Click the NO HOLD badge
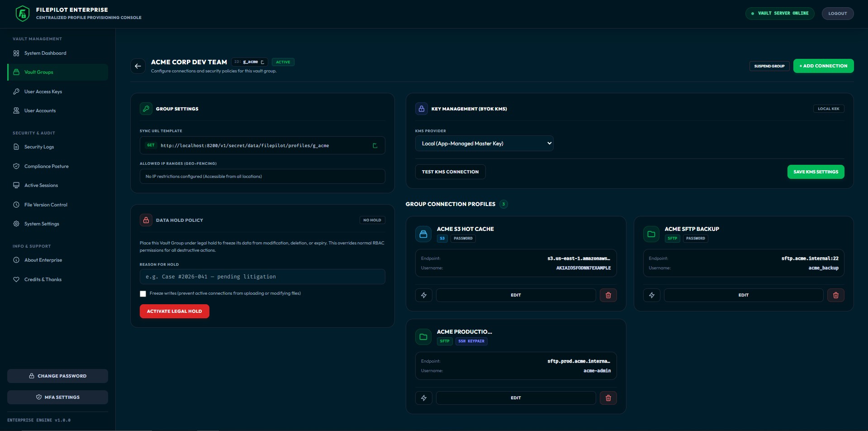The width and height of the screenshot is (868, 431). tap(372, 220)
